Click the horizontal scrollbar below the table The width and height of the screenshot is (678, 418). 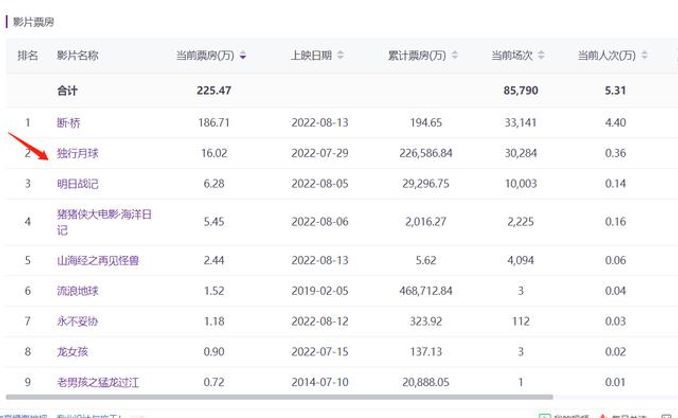click(x=280, y=398)
